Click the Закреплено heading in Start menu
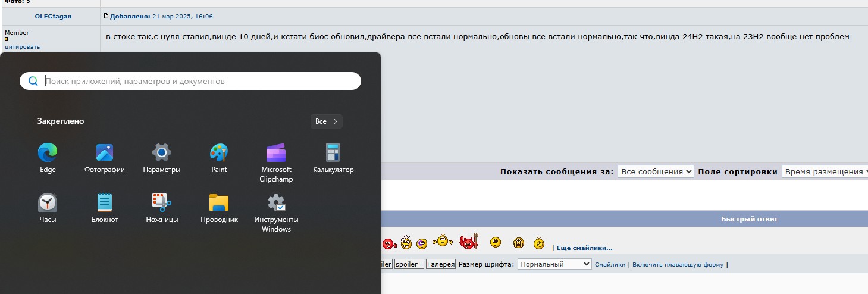 61,121
